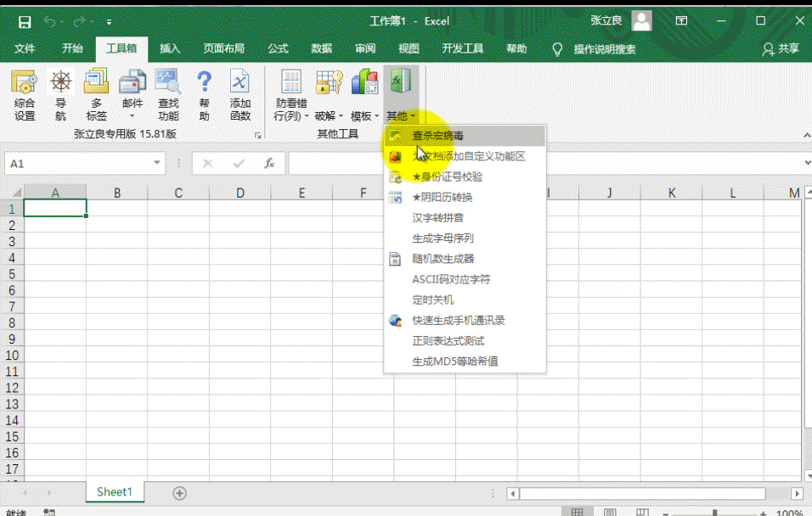Viewport: 812px width, 516px height.
Task: Select 查杀宏病毒 from the menu
Action: point(437,136)
